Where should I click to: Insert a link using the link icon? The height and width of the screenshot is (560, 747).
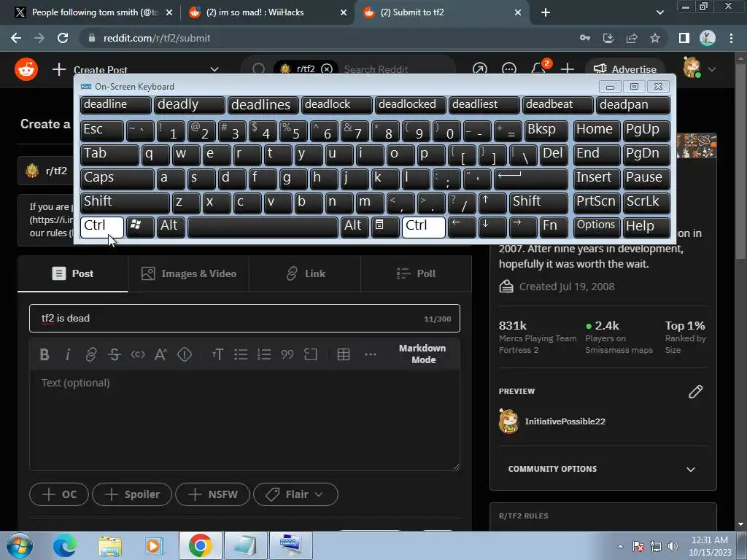91,354
